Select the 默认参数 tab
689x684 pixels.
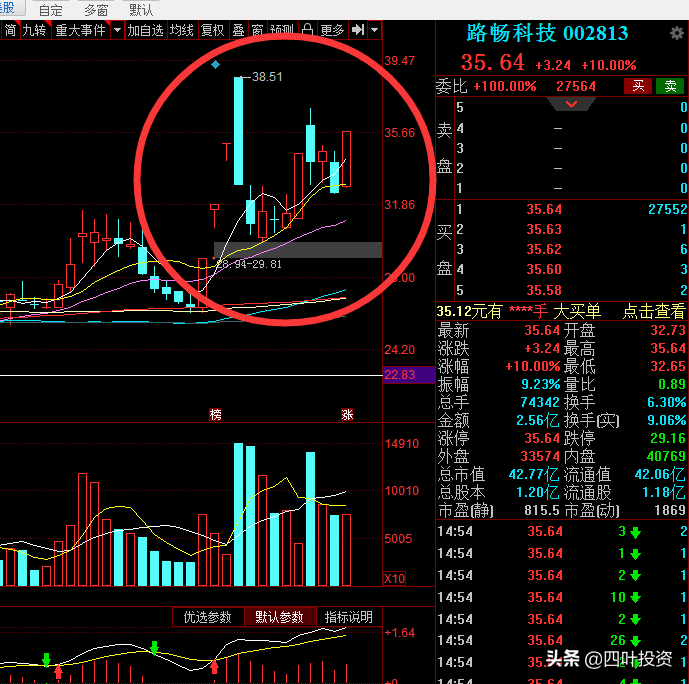(x=279, y=617)
